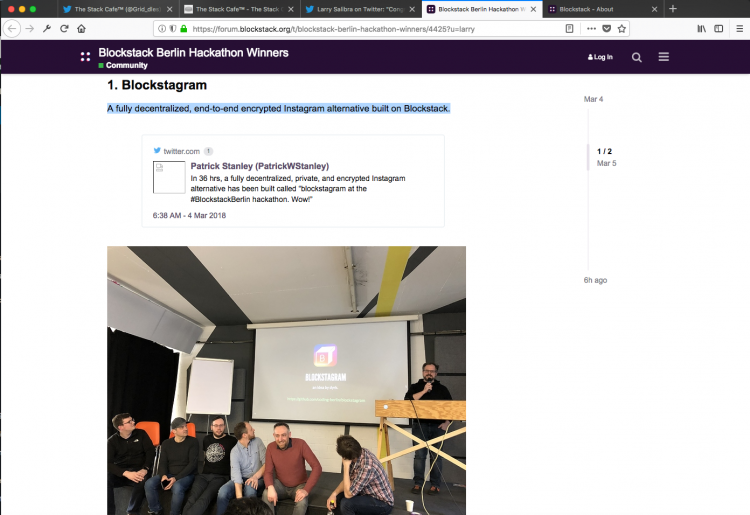Click the highlighted Blockstagram description sentence
The height and width of the screenshot is (515, 750).
click(278, 109)
